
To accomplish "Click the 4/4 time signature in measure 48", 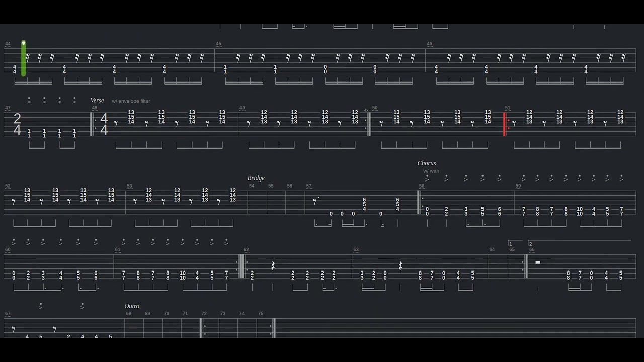I will tap(104, 124).
